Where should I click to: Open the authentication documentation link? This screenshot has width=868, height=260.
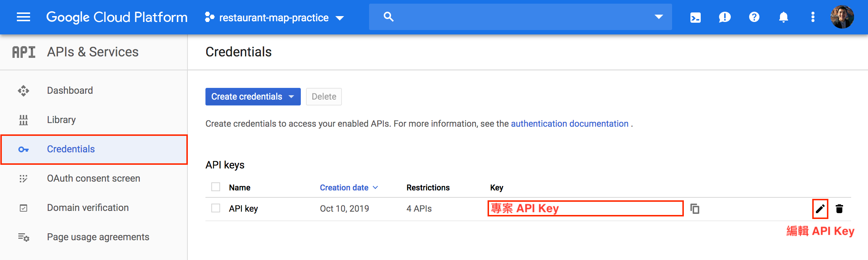pos(569,124)
